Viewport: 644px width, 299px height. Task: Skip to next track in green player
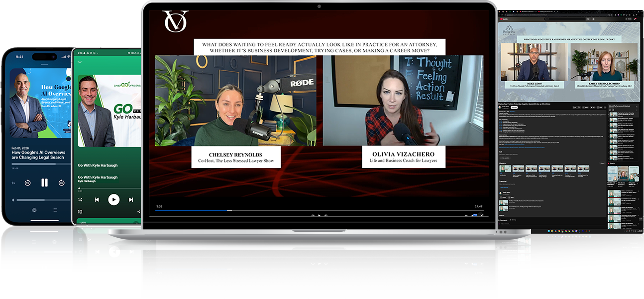pos(131,199)
